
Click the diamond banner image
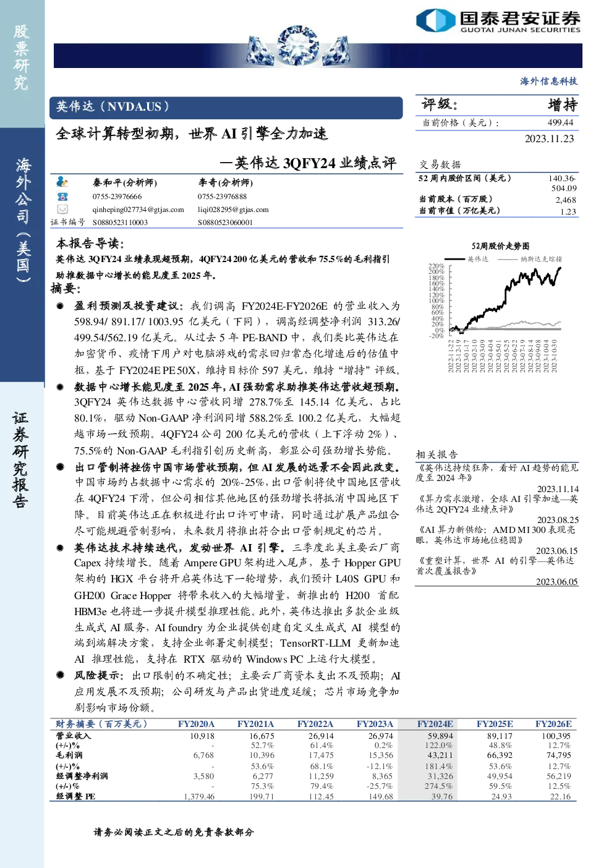click(298, 46)
